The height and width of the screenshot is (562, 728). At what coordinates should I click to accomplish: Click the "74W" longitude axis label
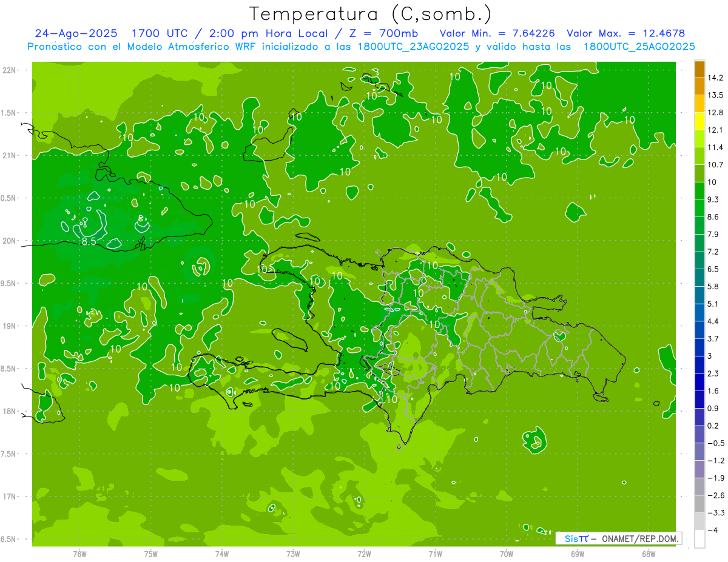(x=222, y=554)
